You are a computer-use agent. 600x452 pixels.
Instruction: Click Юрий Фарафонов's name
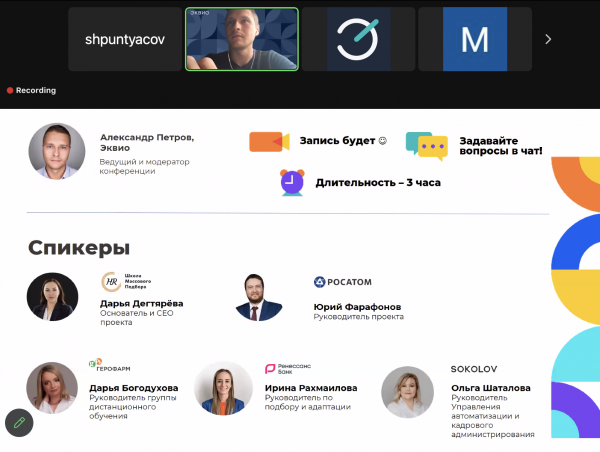tap(357, 307)
